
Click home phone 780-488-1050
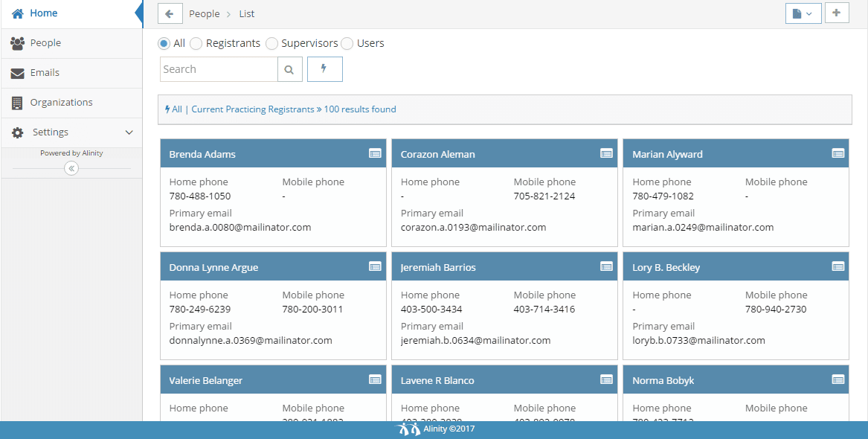200,196
